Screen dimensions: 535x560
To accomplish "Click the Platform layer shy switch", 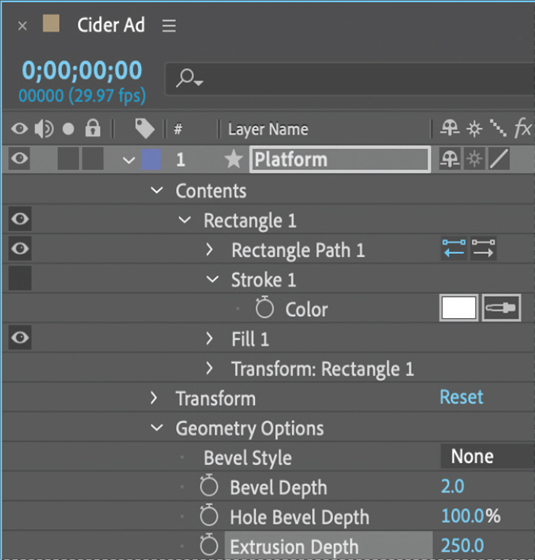I will pos(450,159).
